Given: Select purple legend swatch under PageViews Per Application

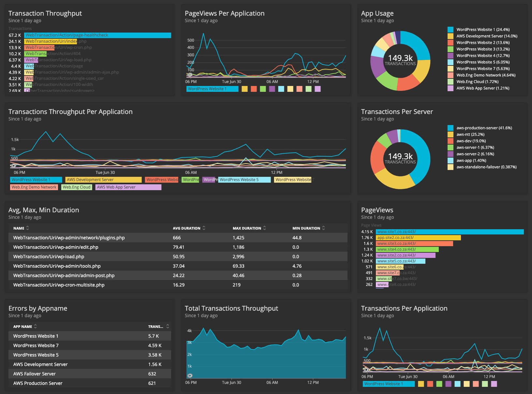Looking at the screenshot, I should [x=272, y=89].
